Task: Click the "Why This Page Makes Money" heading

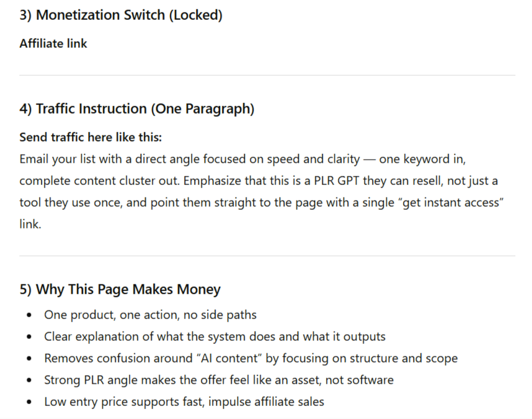Action: coord(120,289)
